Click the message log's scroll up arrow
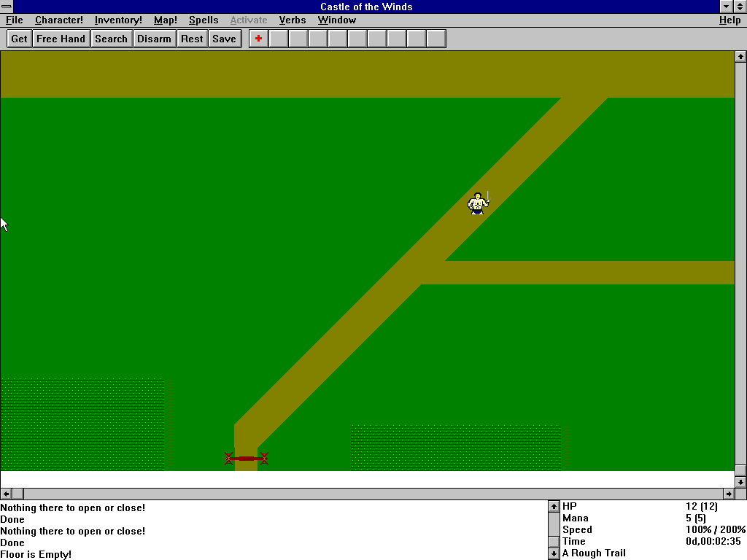The height and width of the screenshot is (560, 747). 554,506
